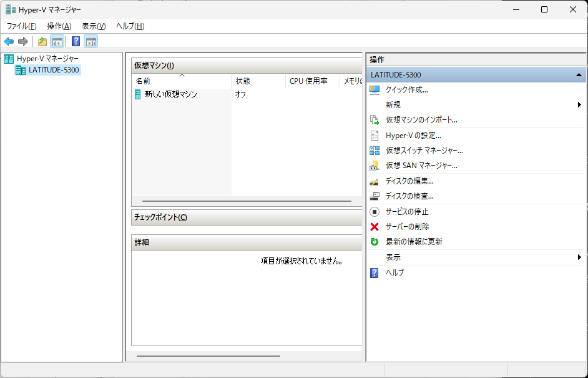Click the center pane bottom horizontal scrollbar
The width and height of the screenshot is (588, 378).
pyautogui.click(x=208, y=356)
